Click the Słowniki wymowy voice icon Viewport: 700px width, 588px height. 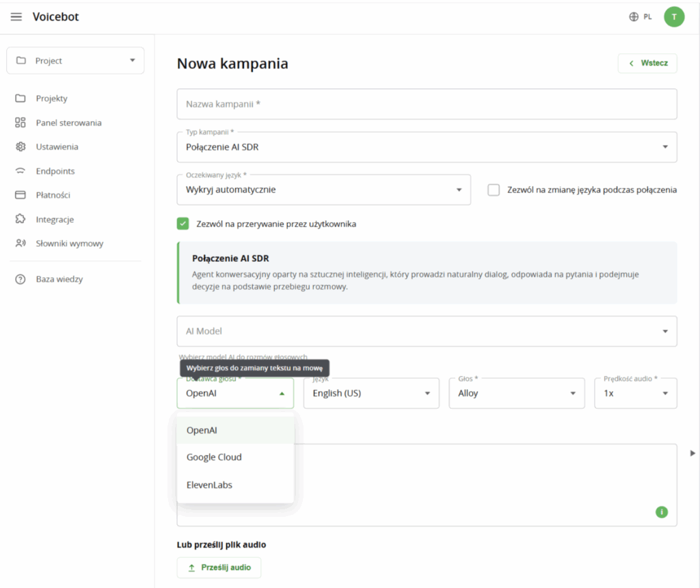(x=20, y=243)
